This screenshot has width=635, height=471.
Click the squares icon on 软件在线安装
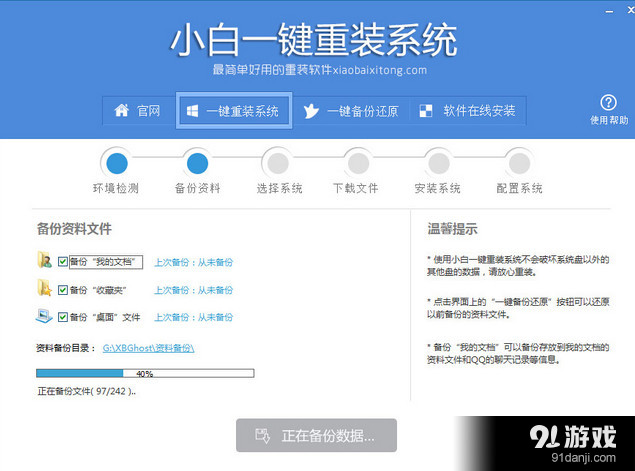tap(426, 111)
